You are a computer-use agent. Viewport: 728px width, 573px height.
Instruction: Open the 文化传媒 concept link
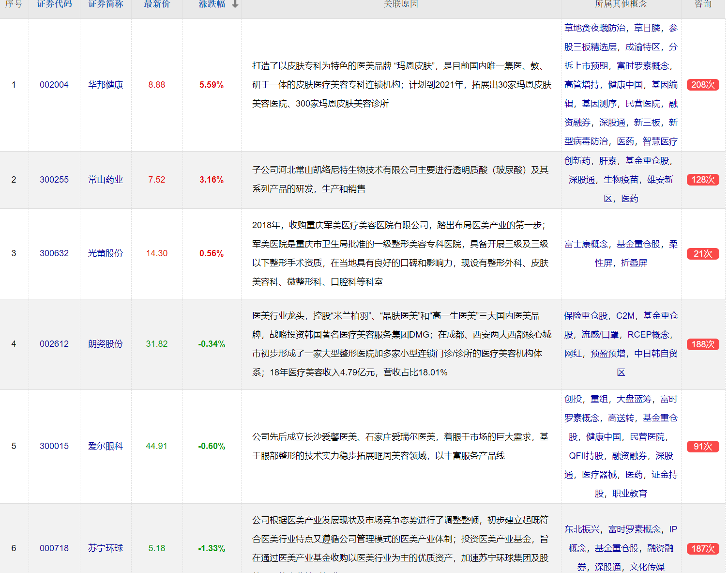[x=647, y=567]
